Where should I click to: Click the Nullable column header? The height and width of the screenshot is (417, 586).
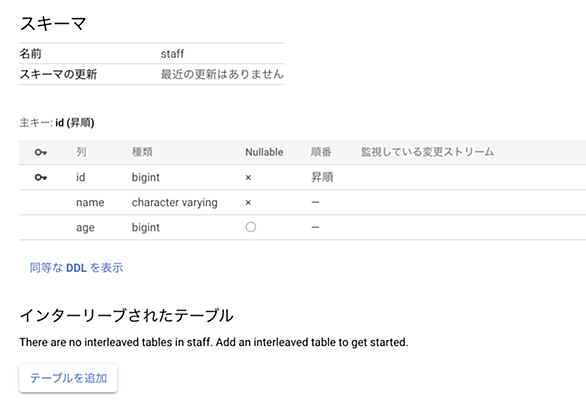pos(264,152)
